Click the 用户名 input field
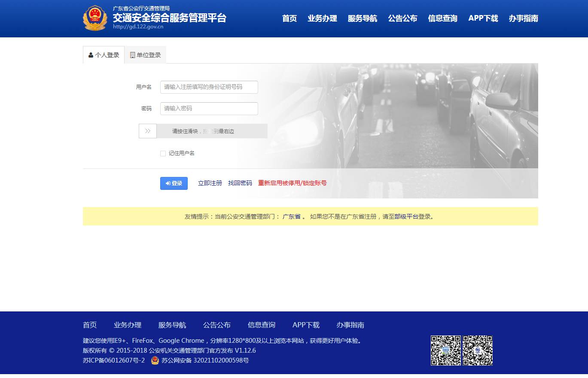Viewport: 588px width, 378px height. [x=209, y=87]
